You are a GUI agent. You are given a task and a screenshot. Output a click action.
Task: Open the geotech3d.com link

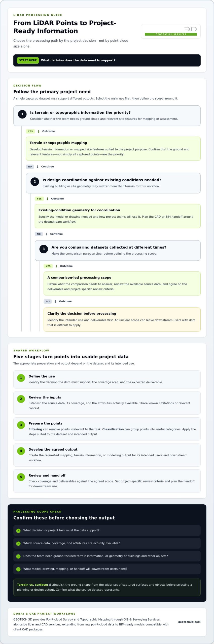tap(189, 622)
